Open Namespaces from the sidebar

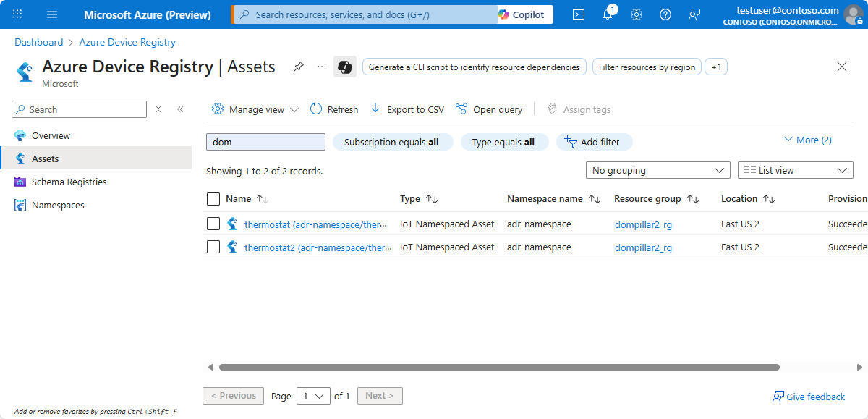click(57, 205)
